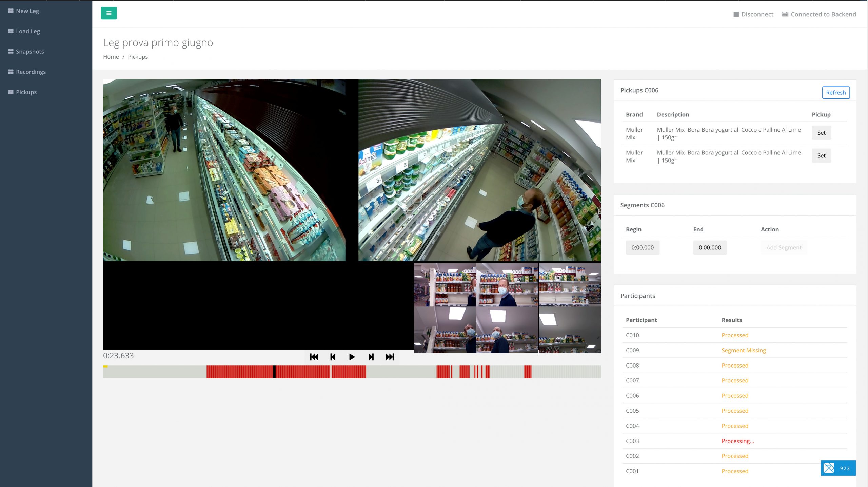Click Segment Missing result for C009

click(x=744, y=351)
